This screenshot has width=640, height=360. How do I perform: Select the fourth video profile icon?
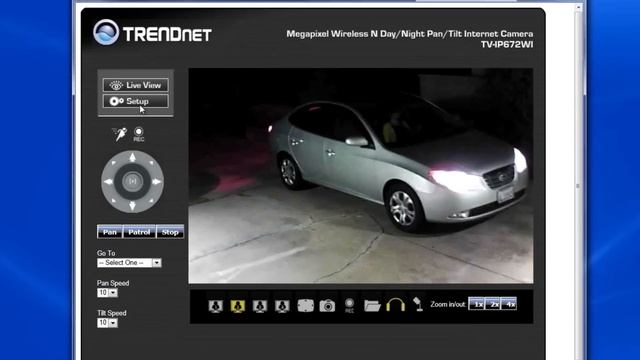pos(282,306)
